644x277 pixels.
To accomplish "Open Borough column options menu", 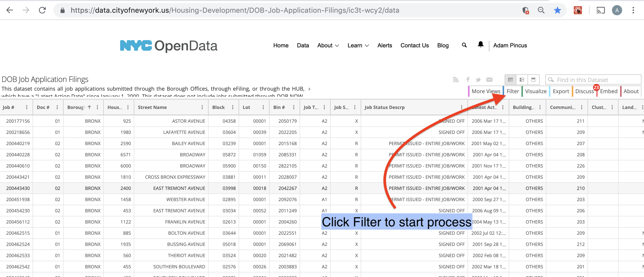I will pyautogui.click(x=97, y=107).
